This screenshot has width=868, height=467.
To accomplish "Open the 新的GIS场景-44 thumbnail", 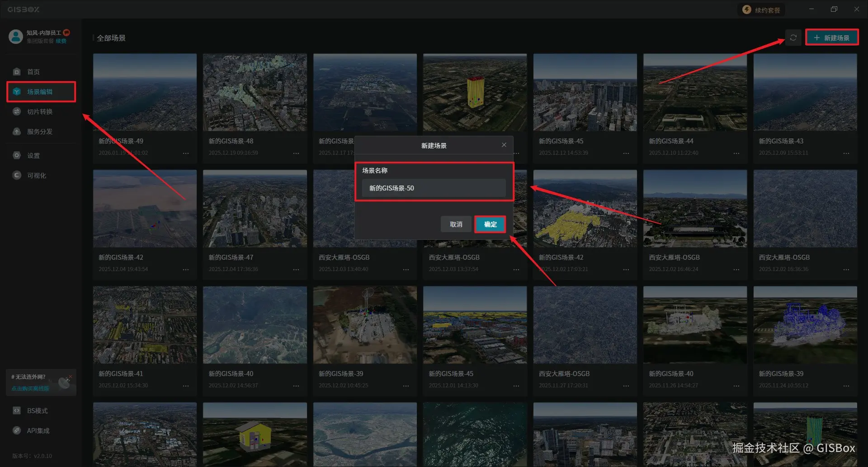I will tap(695, 92).
